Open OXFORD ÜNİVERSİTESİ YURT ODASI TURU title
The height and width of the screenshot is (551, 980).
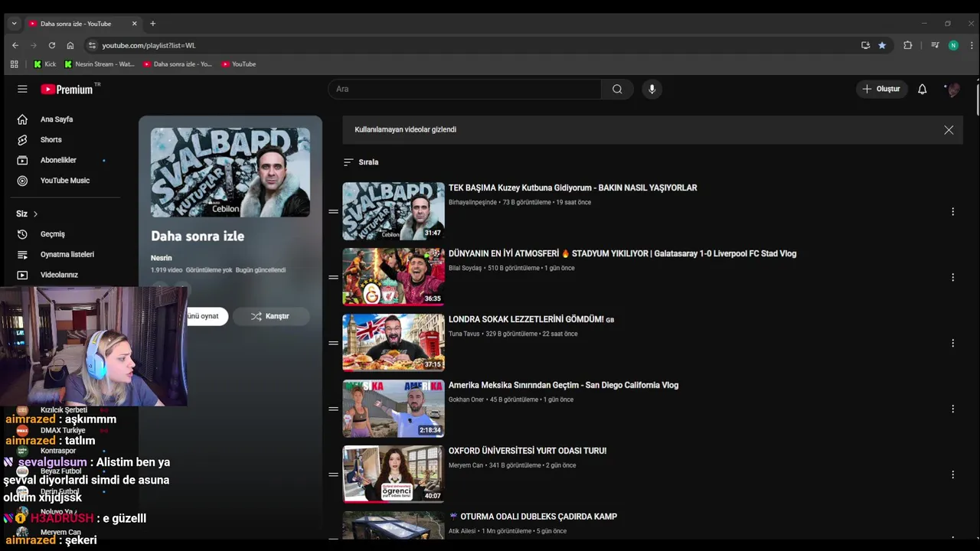(528, 451)
